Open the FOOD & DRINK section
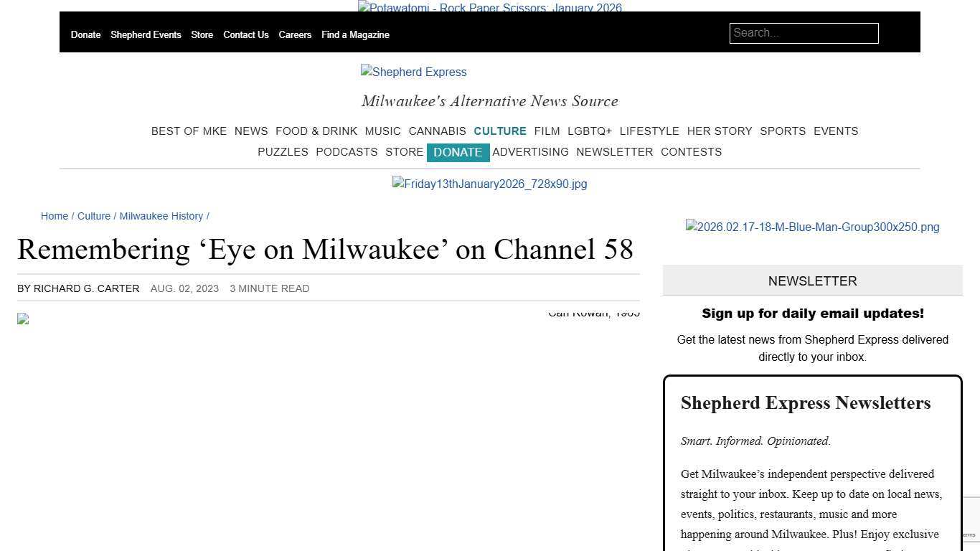The height and width of the screenshot is (551, 980). pyautogui.click(x=316, y=131)
